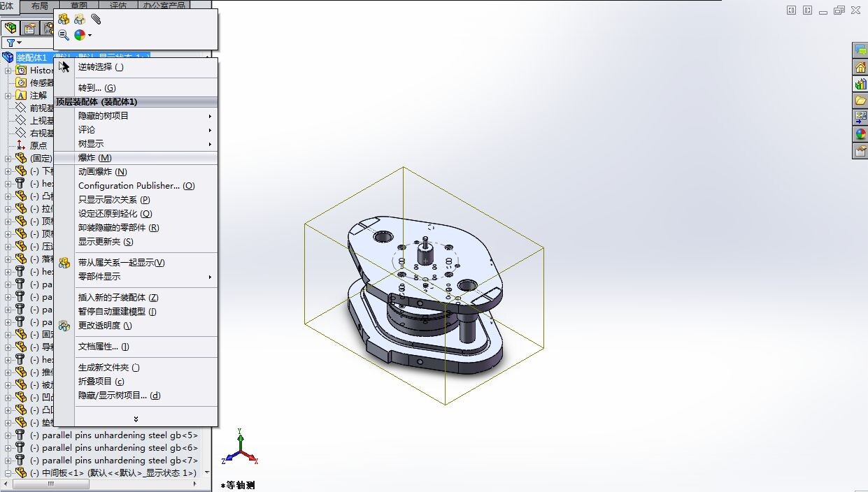Image resolution: width=868 pixels, height=492 pixels.
Task: Click the Hide/Show Components icon in popup toolbar
Action: tap(64, 20)
